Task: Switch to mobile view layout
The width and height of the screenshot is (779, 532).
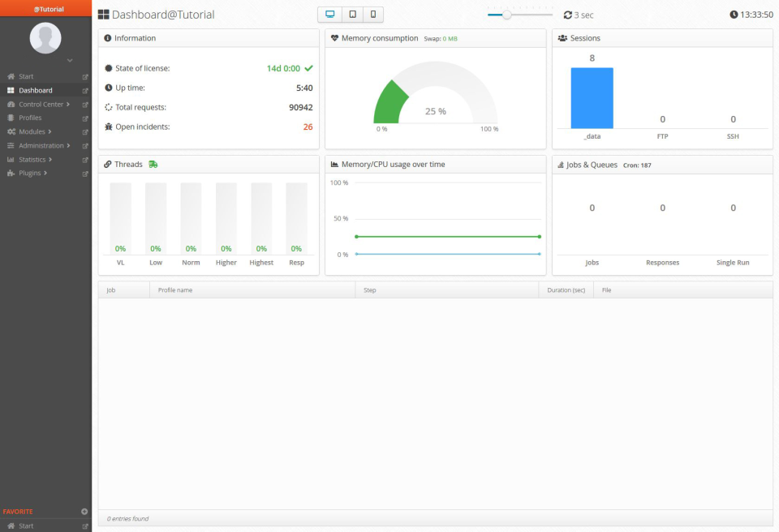Action: point(375,14)
